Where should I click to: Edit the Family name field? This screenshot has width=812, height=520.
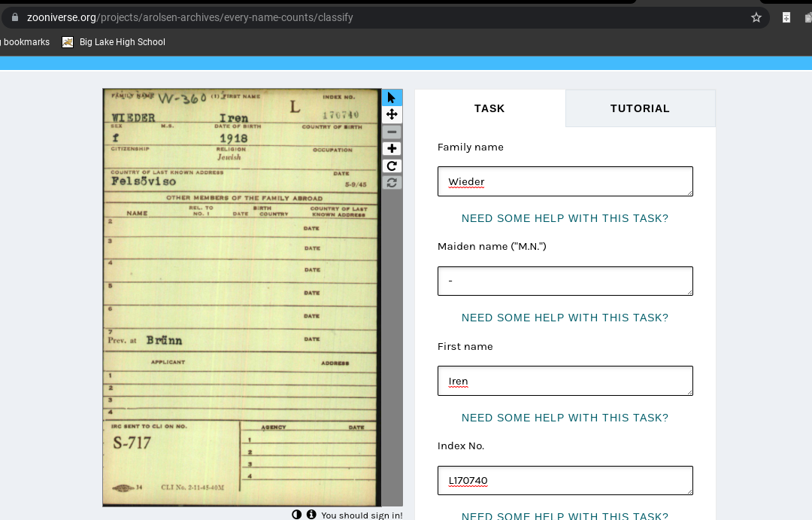tap(565, 181)
